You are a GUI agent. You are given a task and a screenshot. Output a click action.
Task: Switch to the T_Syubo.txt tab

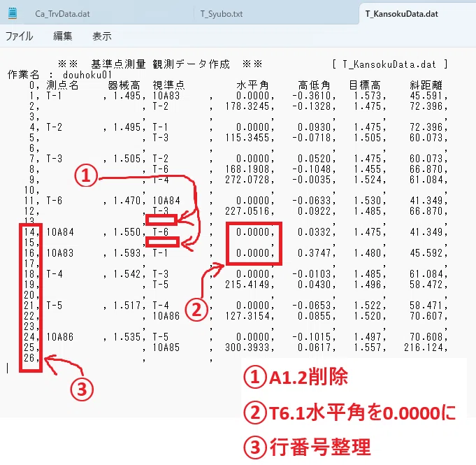(x=222, y=14)
